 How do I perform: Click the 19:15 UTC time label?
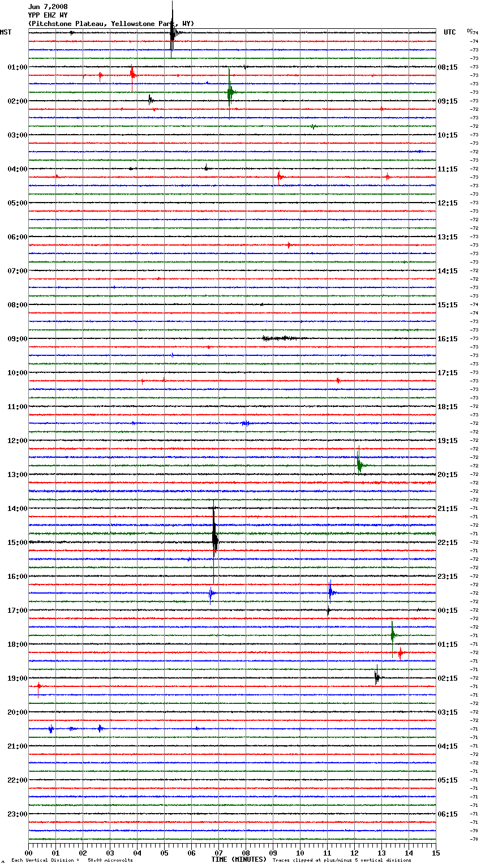[448, 441]
